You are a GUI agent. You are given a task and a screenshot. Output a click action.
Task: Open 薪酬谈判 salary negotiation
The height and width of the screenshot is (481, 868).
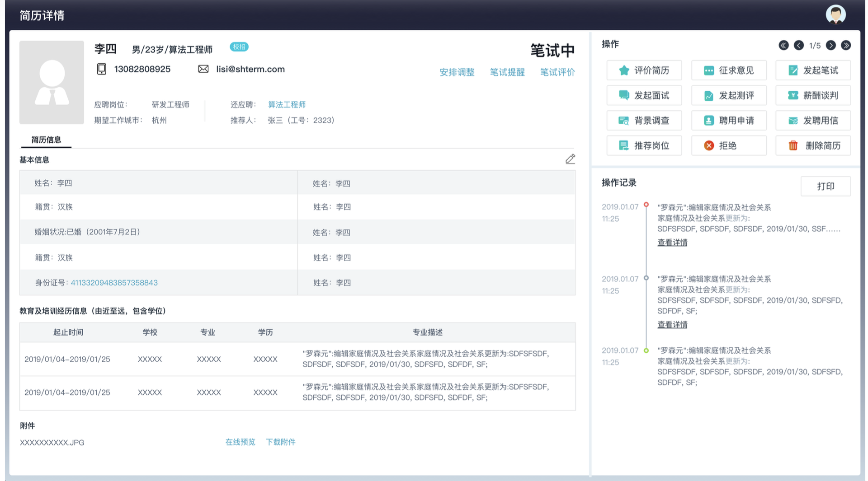pyautogui.click(x=813, y=95)
